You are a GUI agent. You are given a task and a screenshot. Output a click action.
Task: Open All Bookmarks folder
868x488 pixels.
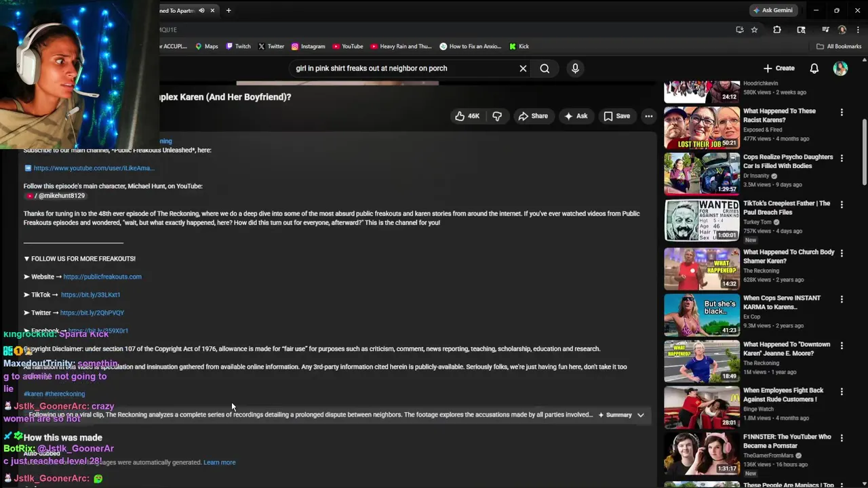coord(838,46)
